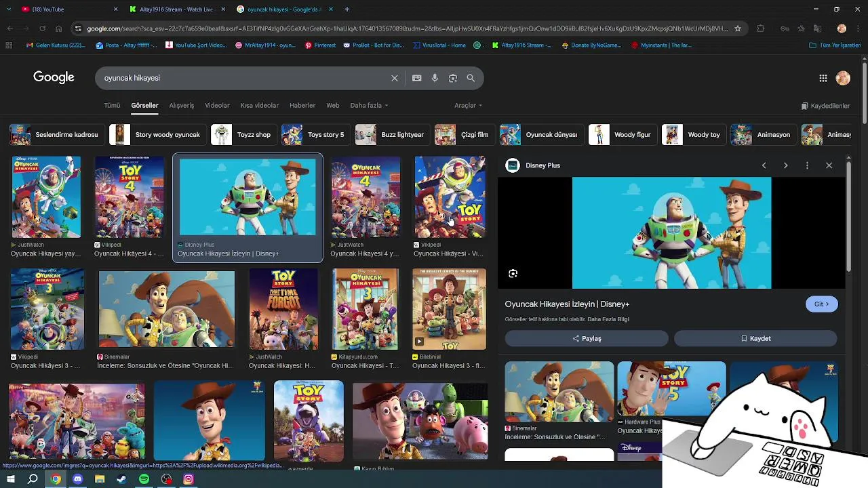Close the Disney Plus image preview
The image size is (868, 488).
829,165
